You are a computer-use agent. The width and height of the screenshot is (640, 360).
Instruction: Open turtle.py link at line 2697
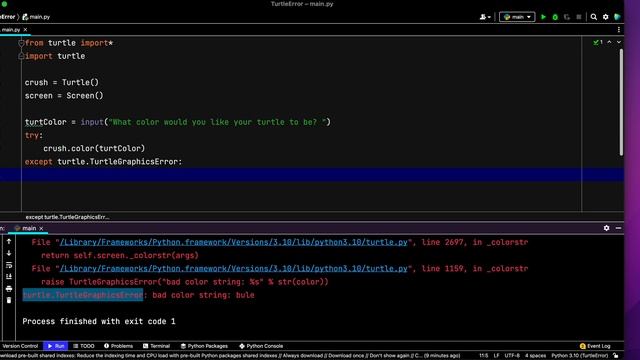233,242
